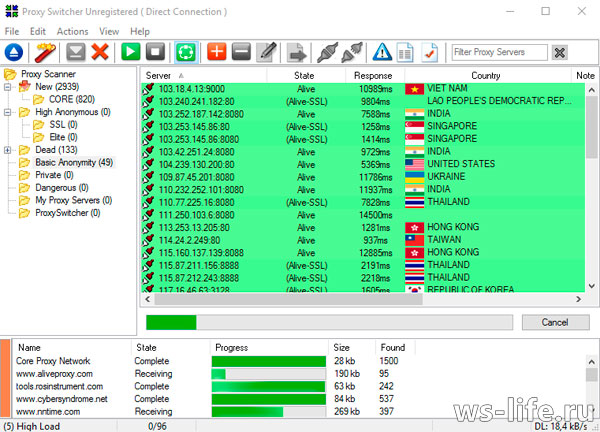Open the Actions menu
600x432 pixels.
(72, 31)
